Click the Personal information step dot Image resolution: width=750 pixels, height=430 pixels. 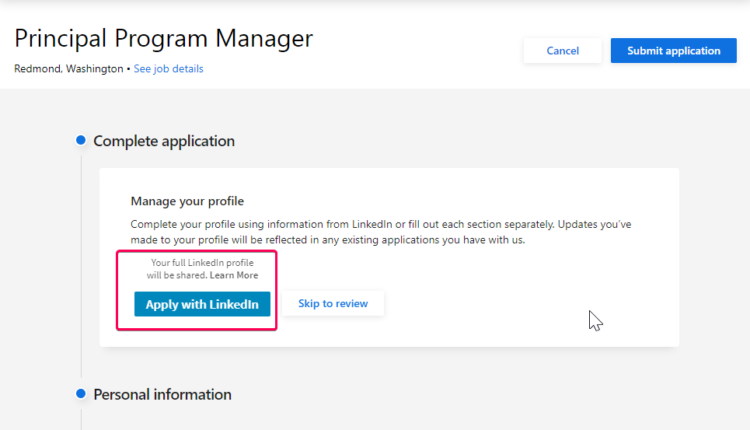pyautogui.click(x=80, y=394)
